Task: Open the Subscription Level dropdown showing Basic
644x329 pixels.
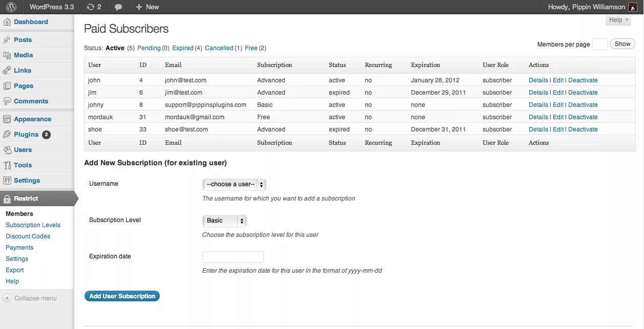Action: pos(224,221)
